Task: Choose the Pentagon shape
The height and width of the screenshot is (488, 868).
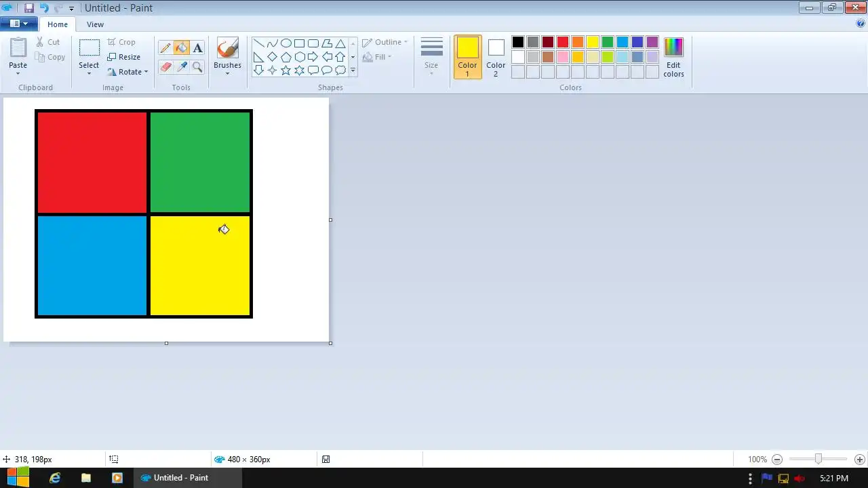Action: 286,57
